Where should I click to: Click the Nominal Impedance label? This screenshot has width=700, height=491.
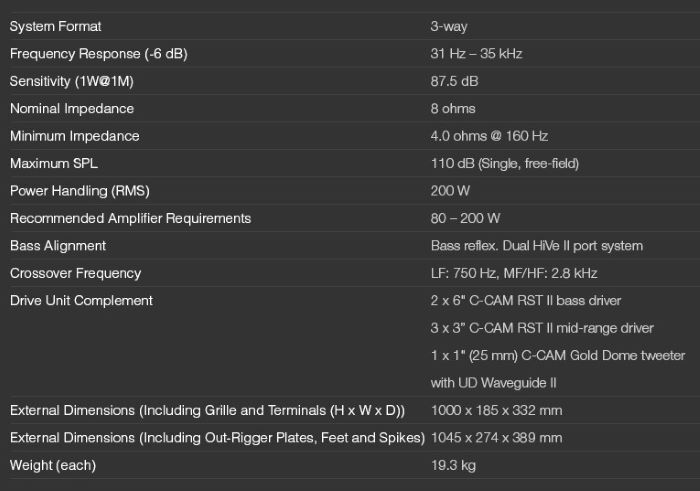(71, 108)
